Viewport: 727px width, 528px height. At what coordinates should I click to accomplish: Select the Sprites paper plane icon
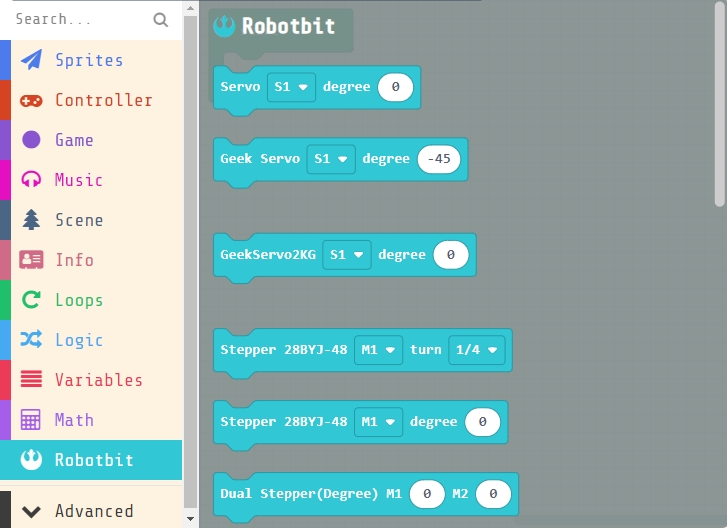coord(32,60)
